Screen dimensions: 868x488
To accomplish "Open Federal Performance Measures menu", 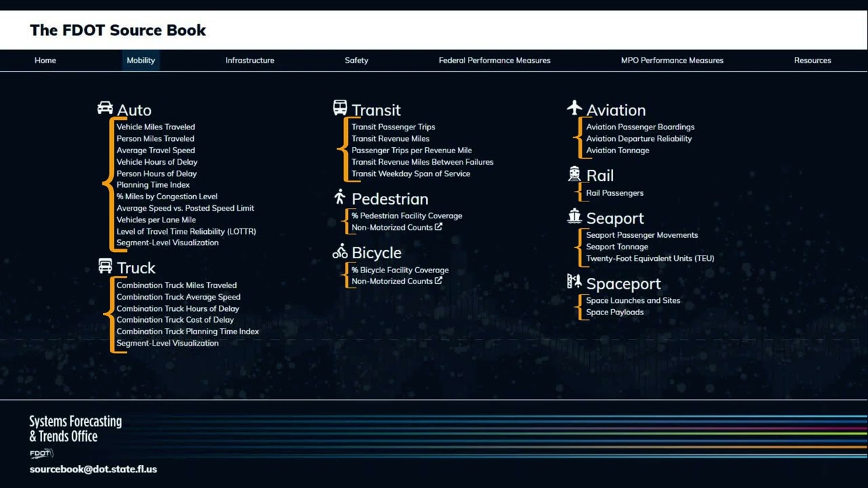I will [x=494, y=60].
